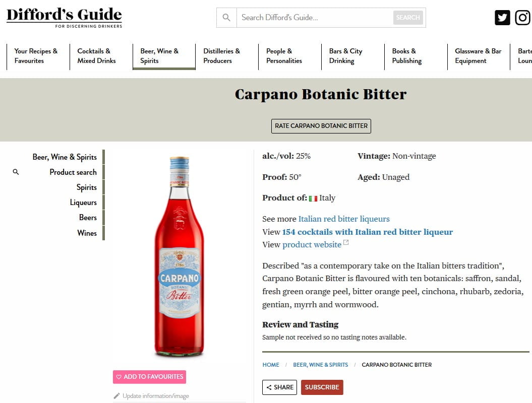This screenshot has width=532, height=403.
Task: Open the Beer, Wine & Spirits tab
Action: [x=164, y=56]
